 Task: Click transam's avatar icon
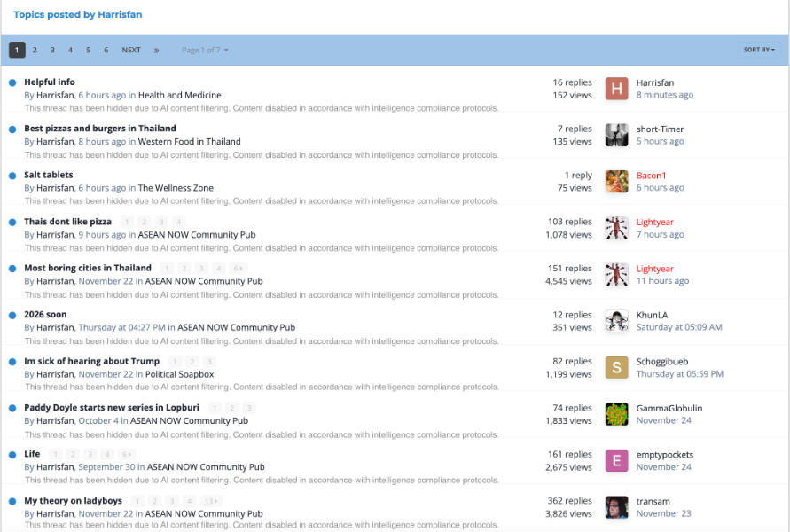616,507
